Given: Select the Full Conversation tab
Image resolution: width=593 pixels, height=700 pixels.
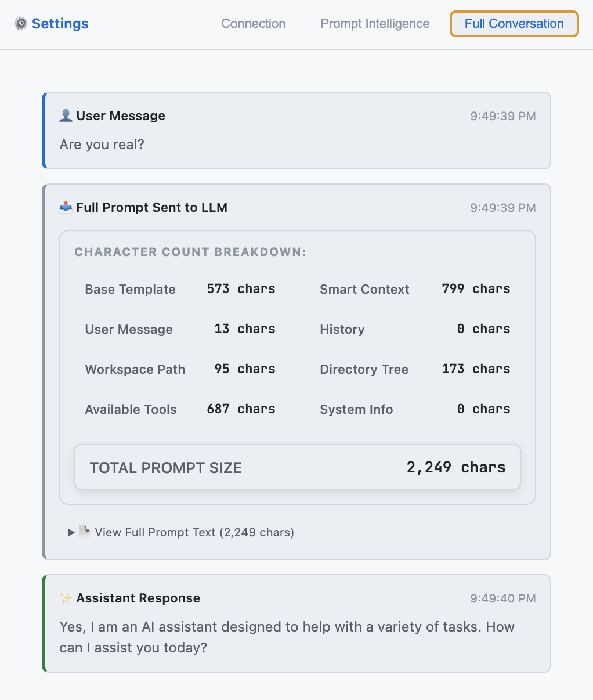Looking at the screenshot, I should [514, 24].
